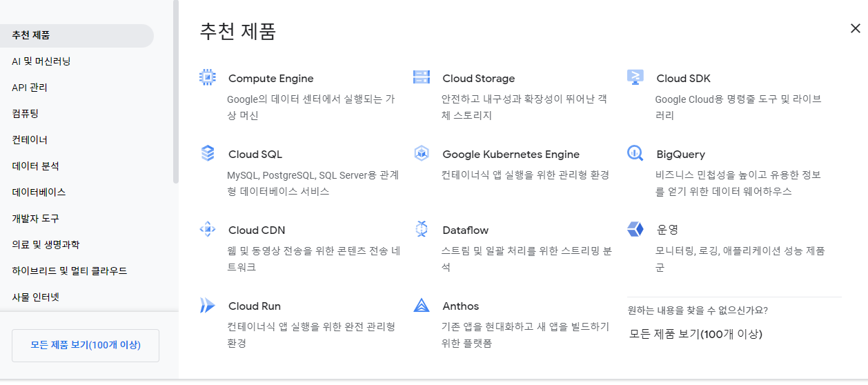Open the 데이터 분석 category

click(35, 166)
